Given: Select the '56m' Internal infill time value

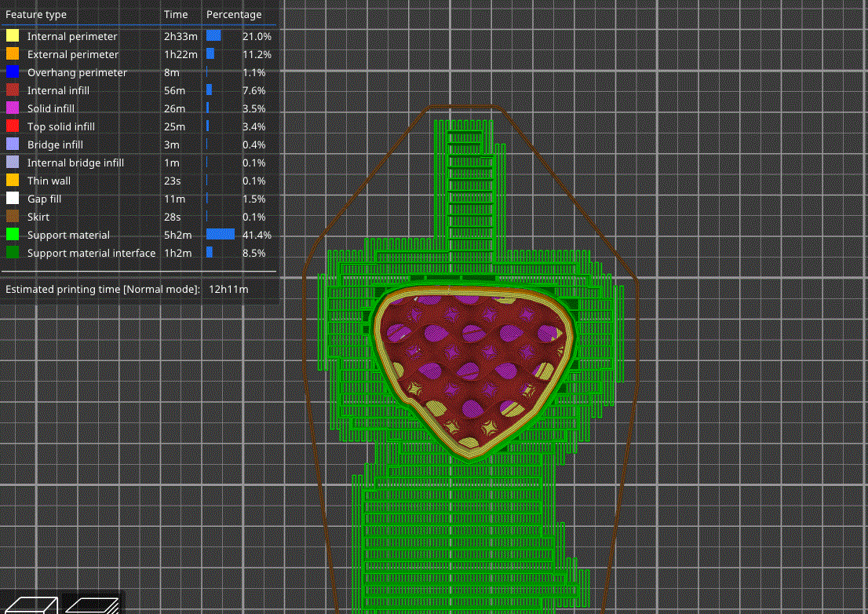Looking at the screenshot, I should coord(174,90).
